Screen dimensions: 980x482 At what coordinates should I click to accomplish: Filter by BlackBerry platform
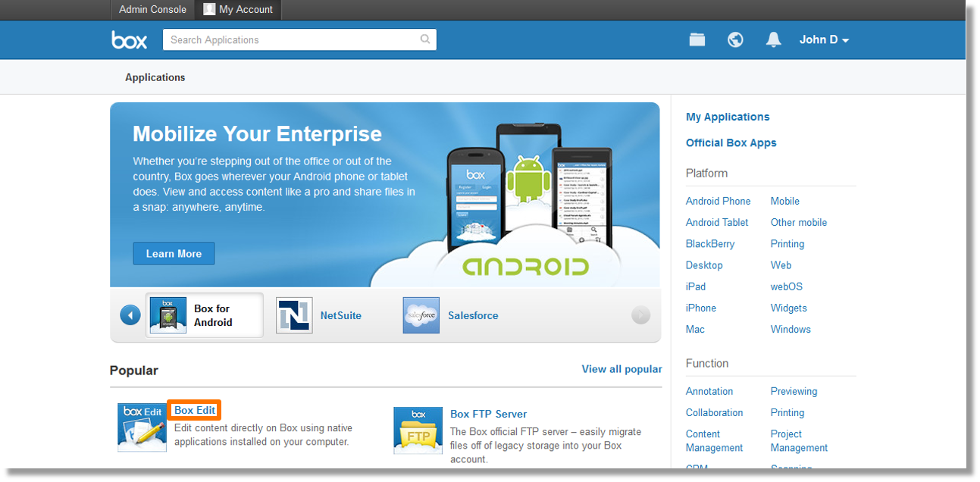click(710, 244)
